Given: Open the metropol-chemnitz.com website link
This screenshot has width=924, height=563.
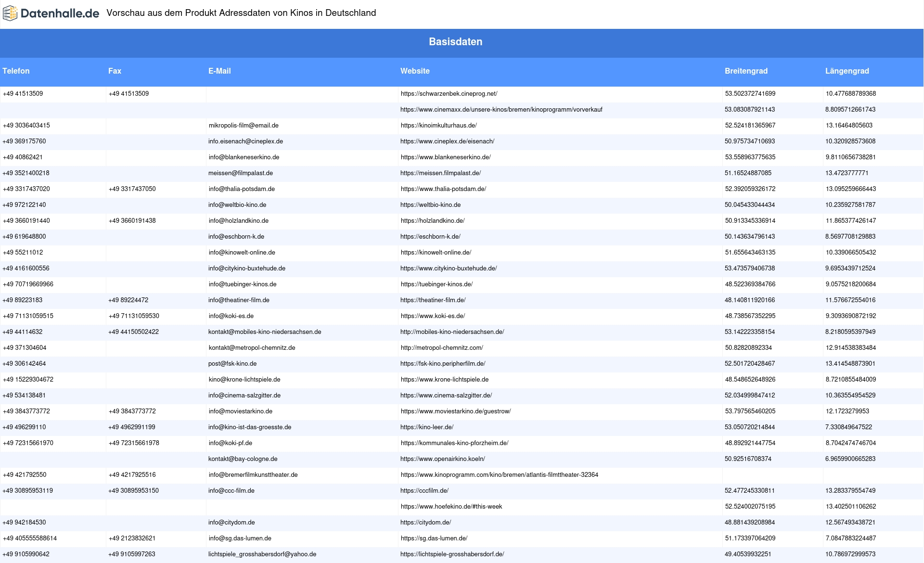Looking at the screenshot, I should click(442, 348).
